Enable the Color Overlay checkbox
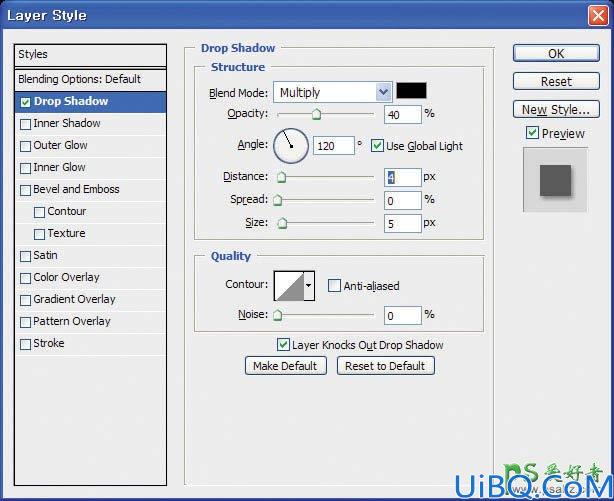 [25, 278]
